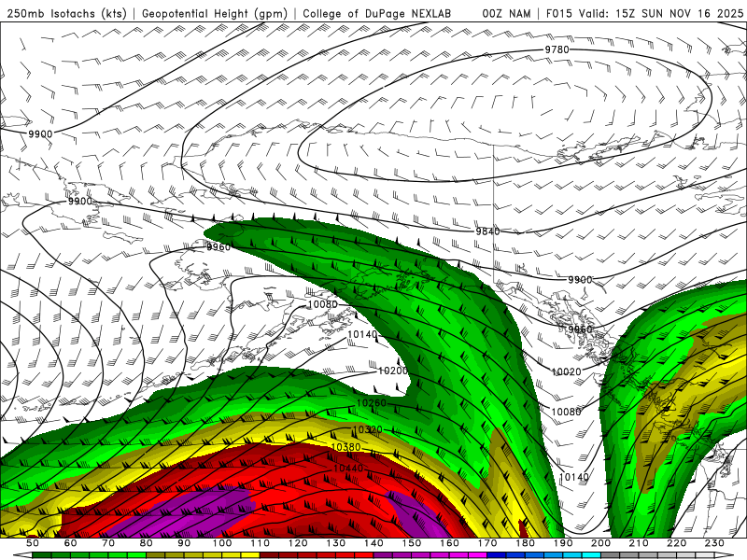Click the 230 knot color bar label
This screenshot has width=747, height=560.
click(x=714, y=543)
